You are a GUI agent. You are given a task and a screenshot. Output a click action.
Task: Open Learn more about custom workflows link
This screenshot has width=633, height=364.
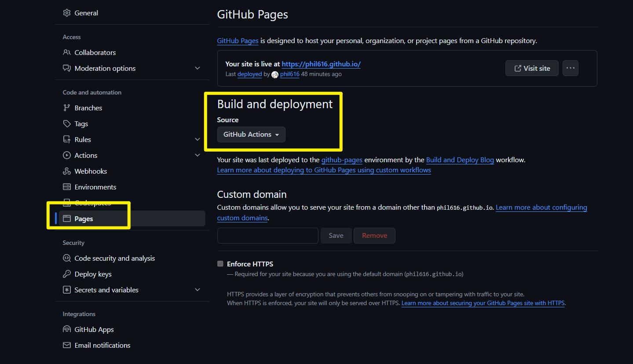point(324,170)
